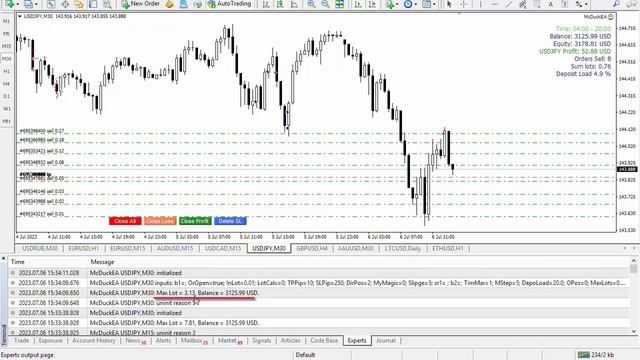Open the search magnifier icon

click(x=616, y=4)
